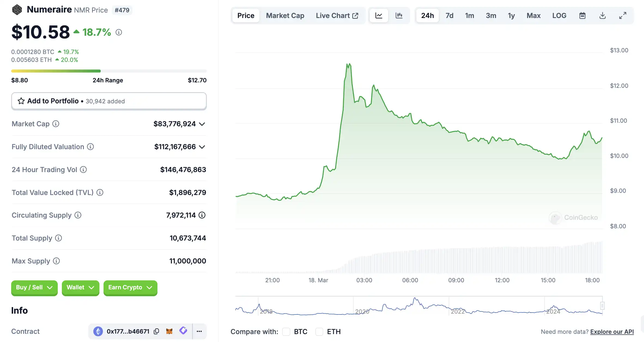Image resolution: width=644 pixels, height=342 pixels.
Task: Click contract address 0x177...b46671
Action: coord(128,331)
